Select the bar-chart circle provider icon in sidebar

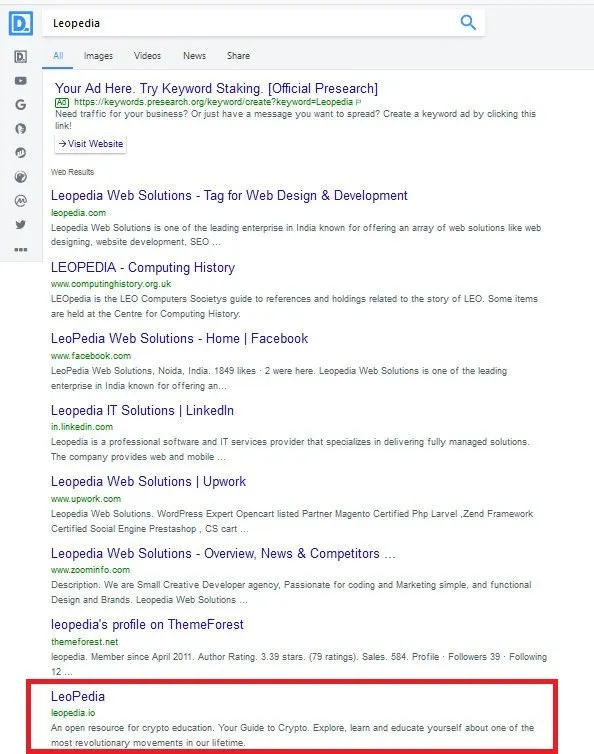[21, 153]
